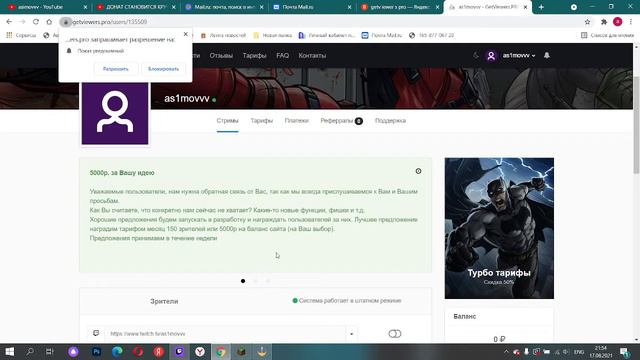Select the third announcement carousel dot
Image resolution: width=640 pixels, height=360 pixels.
tap(268, 281)
